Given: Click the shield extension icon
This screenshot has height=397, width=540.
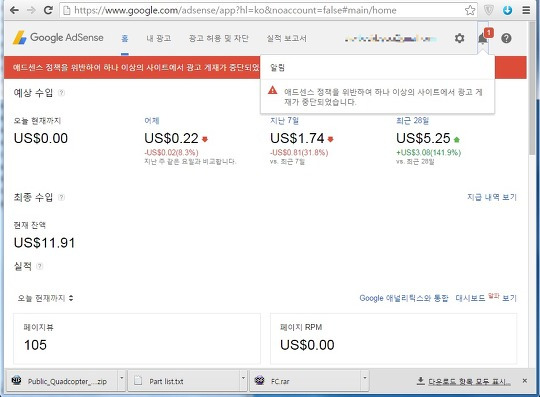Looking at the screenshot, I should (489, 10).
